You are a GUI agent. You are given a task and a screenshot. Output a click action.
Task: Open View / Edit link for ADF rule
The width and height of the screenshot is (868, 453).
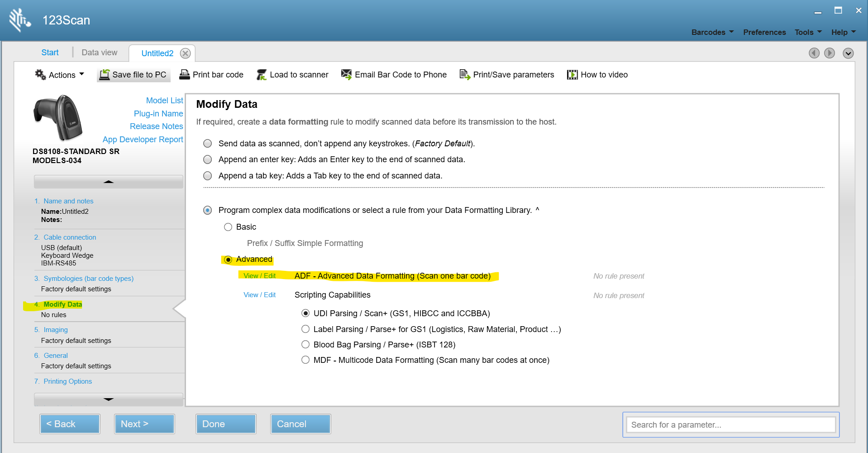click(x=259, y=276)
